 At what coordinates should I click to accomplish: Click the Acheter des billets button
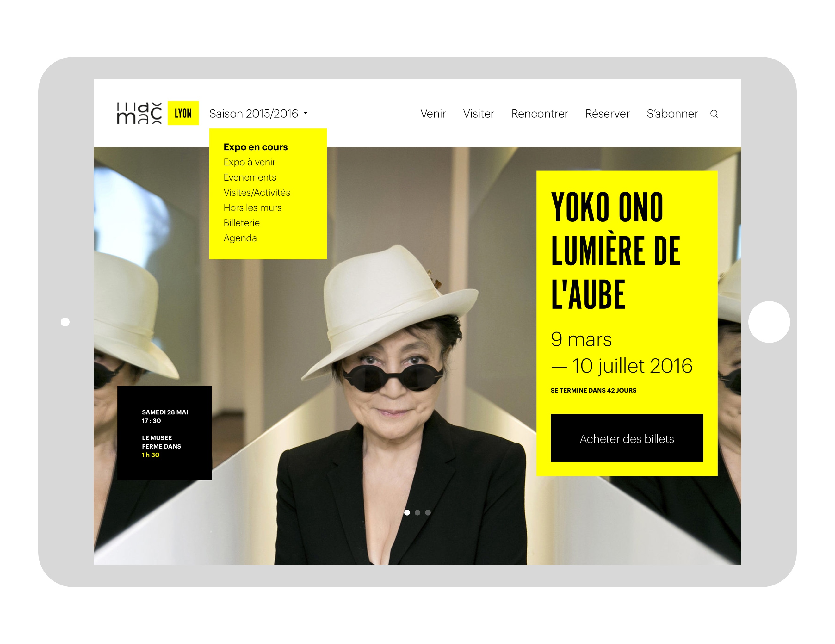click(626, 439)
